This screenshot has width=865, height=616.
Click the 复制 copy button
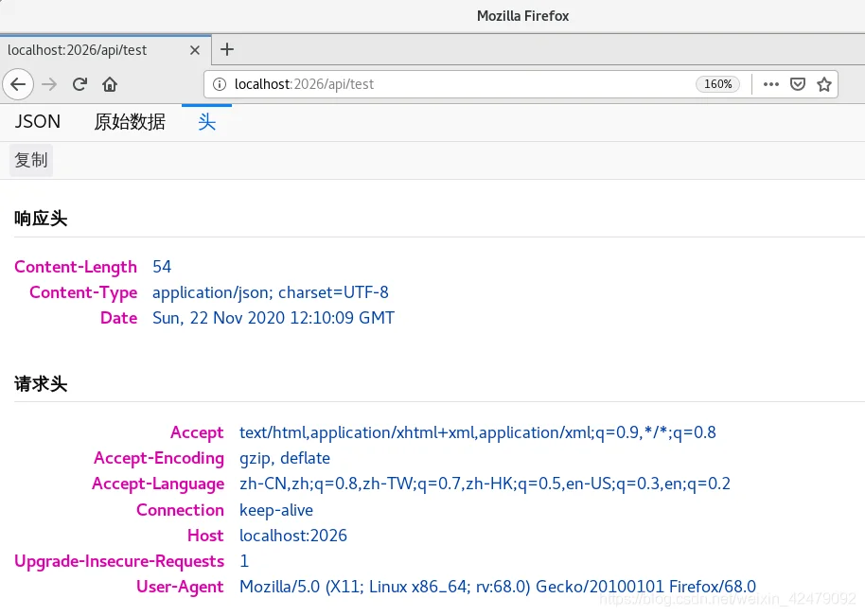[x=31, y=161]
